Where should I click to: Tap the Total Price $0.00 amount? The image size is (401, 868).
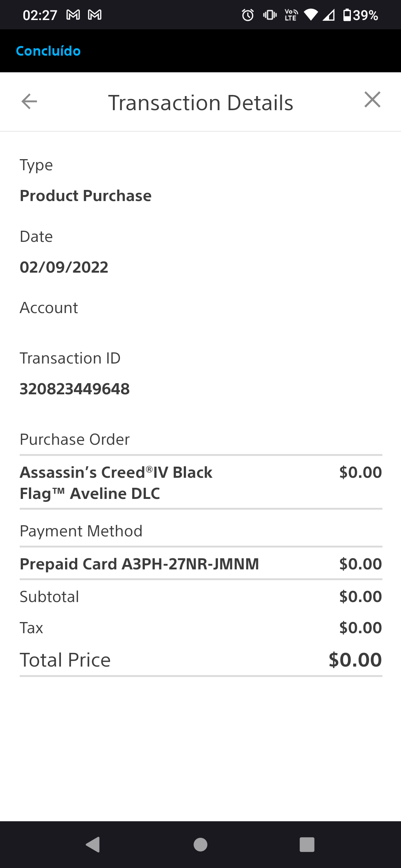(x=355, y=660)
